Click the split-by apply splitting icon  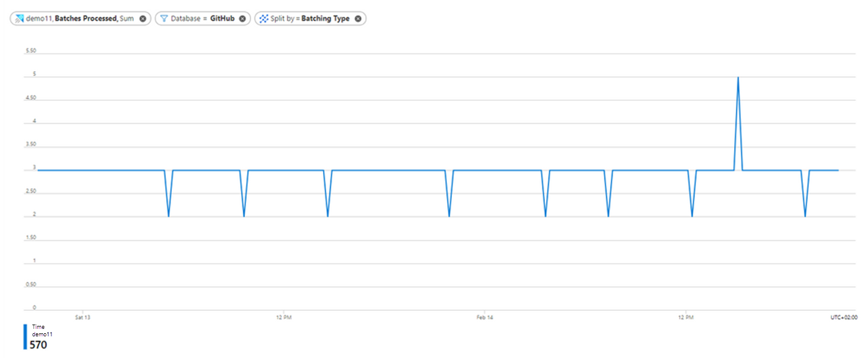tap(263, 18)
